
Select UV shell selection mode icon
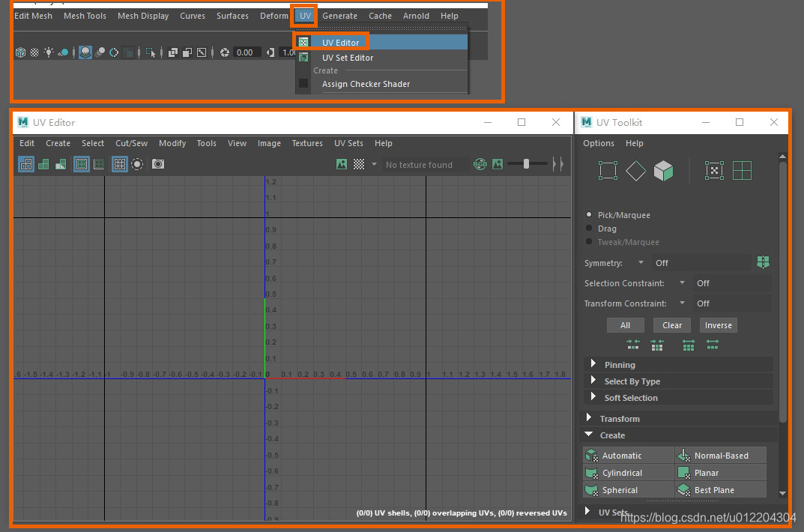click(x=714, y=171)
